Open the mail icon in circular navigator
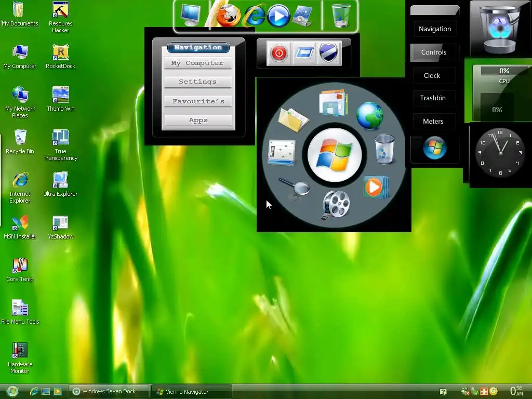532x399 pixels. tap(333, 102)
